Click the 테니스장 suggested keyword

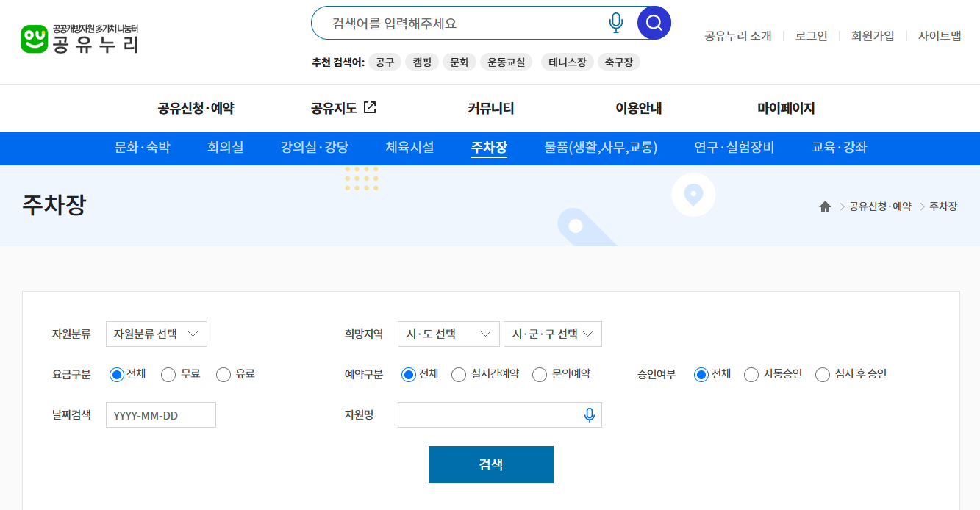point(567,62)
